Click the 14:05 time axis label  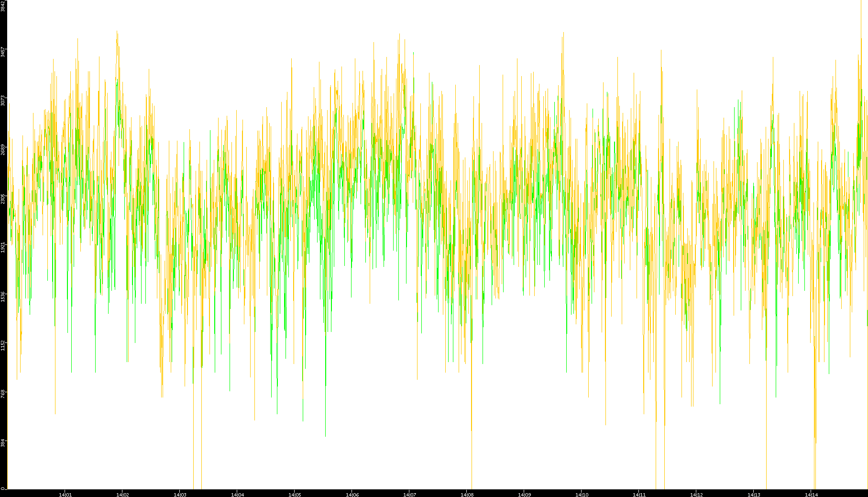(295, 495)
